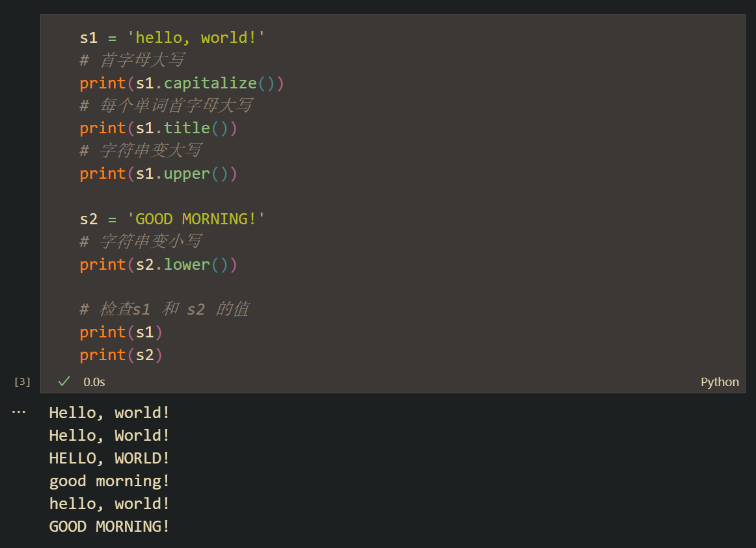Image resolution: width=756 pixels, height=548 pixels.
Task: Click the final print(s2) line
Action: (121, 355)
